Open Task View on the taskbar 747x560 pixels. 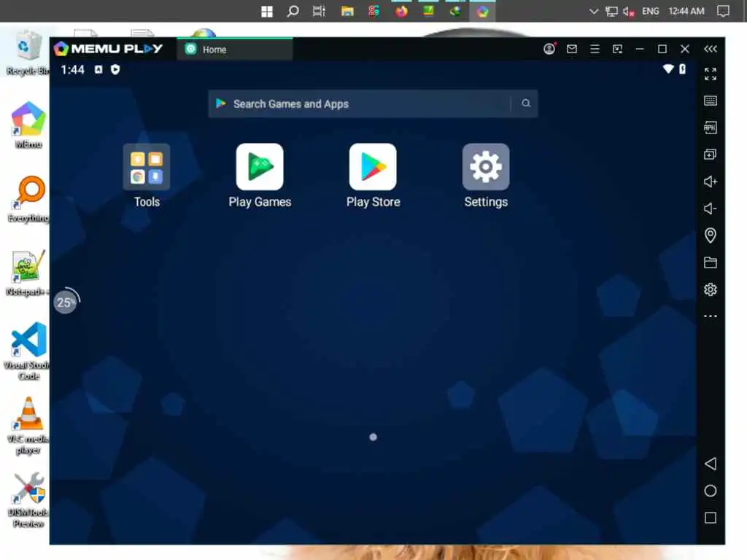319,11
